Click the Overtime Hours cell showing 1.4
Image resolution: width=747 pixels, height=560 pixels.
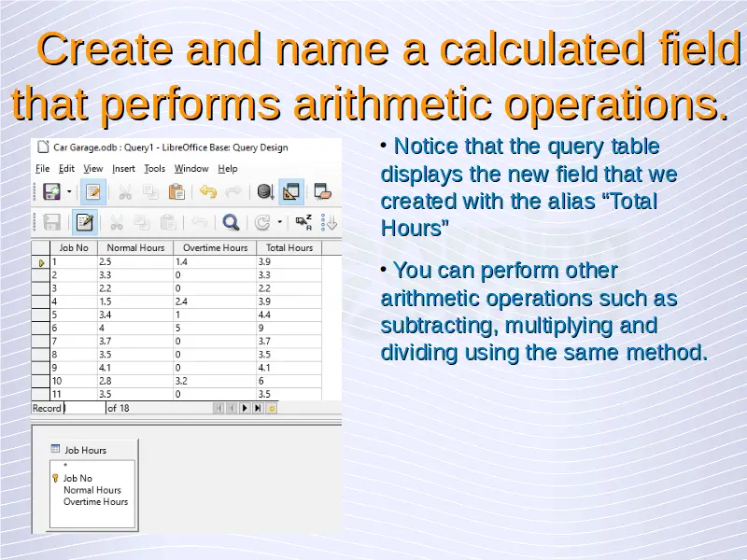[215, 261]
